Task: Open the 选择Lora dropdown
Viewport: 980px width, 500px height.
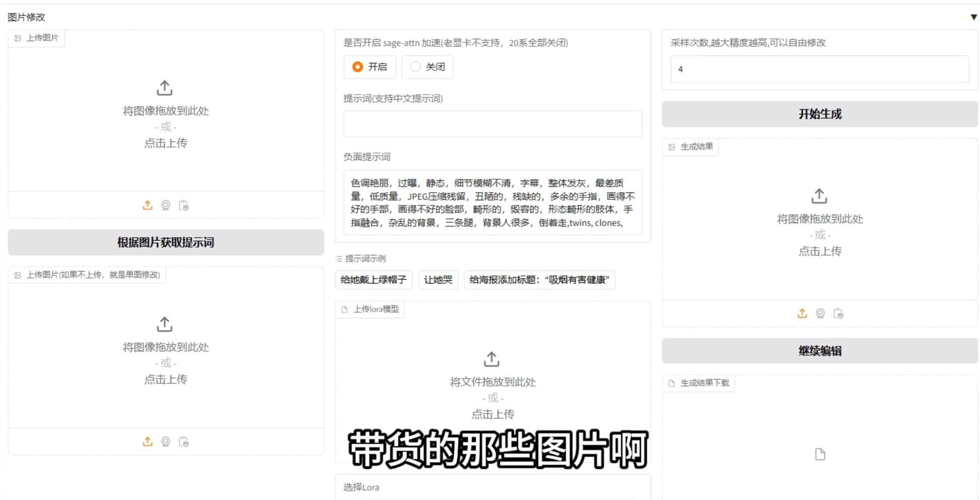Action: (x=493, y=488)
